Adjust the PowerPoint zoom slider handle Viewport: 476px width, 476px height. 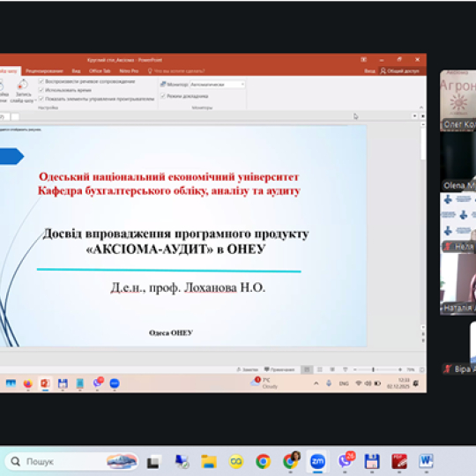[x=373, y=369]
